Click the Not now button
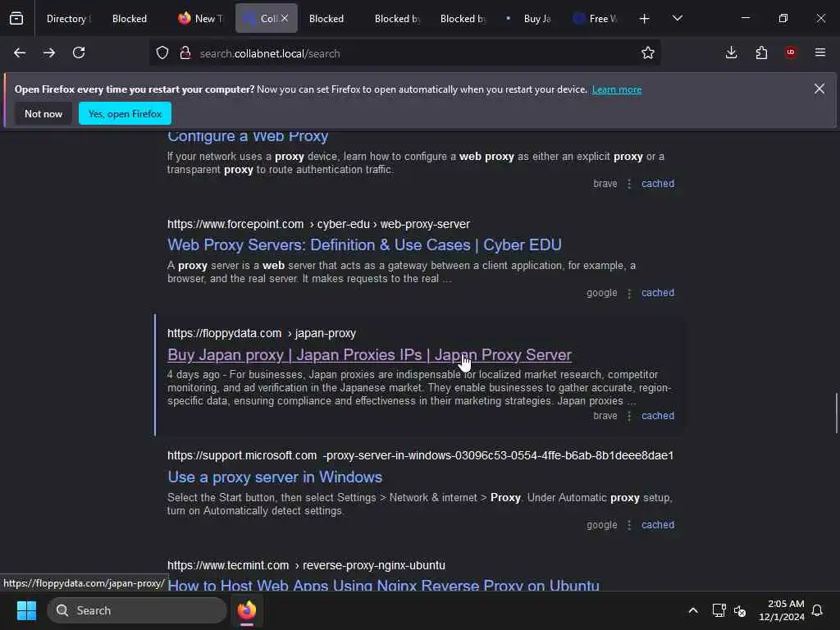840x630 pixels. pyautogui.click(x=43, y=113)
